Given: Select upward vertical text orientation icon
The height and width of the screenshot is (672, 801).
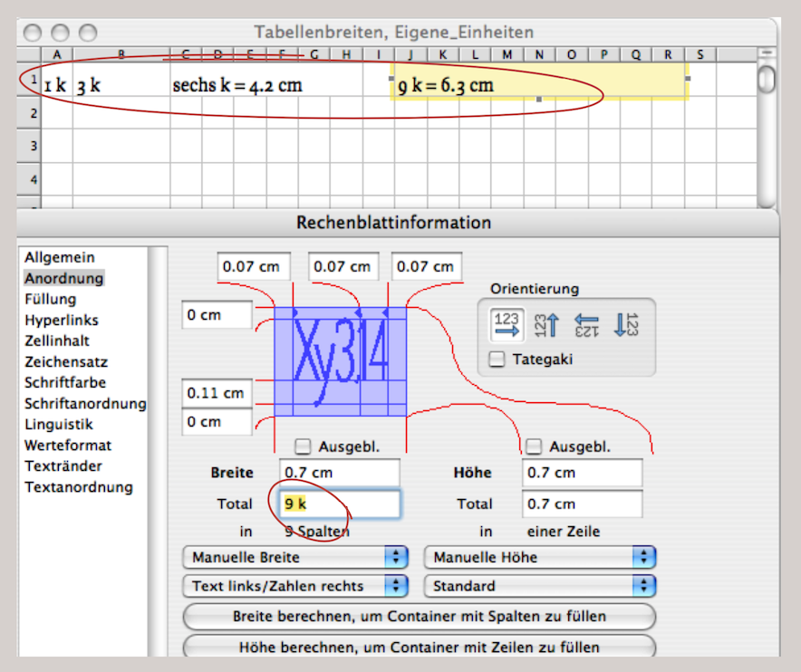Looking at the screenshot, I should (546, 324).
